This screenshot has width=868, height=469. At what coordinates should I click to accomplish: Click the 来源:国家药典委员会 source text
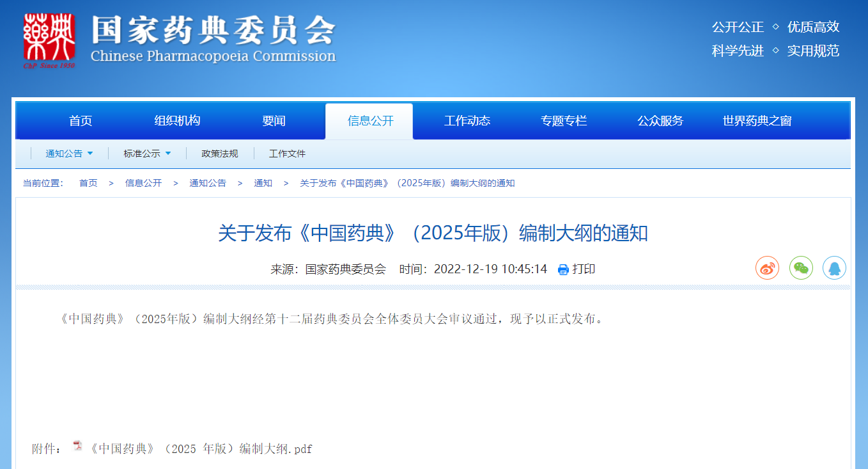point(329,269)
